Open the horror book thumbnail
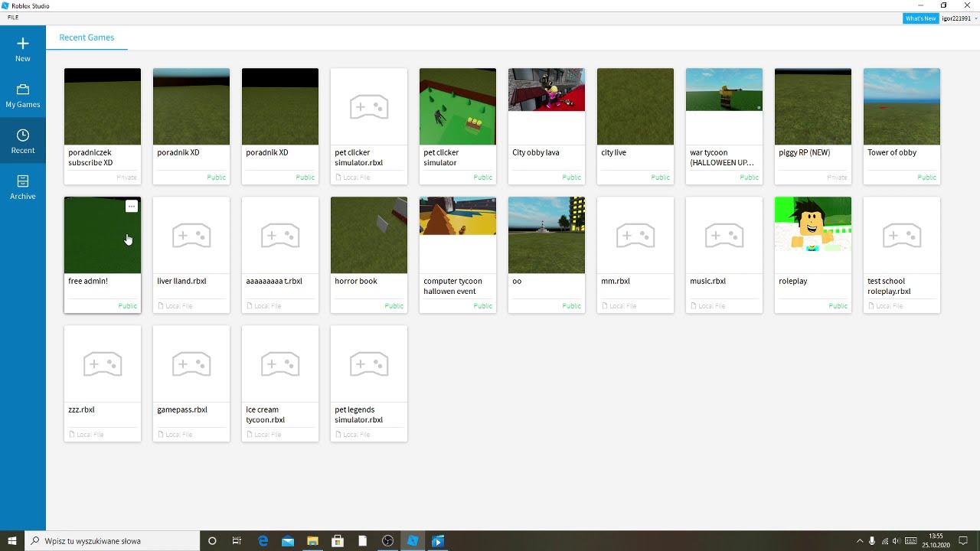This screenshot has width=980, height=551. (369, 235)
